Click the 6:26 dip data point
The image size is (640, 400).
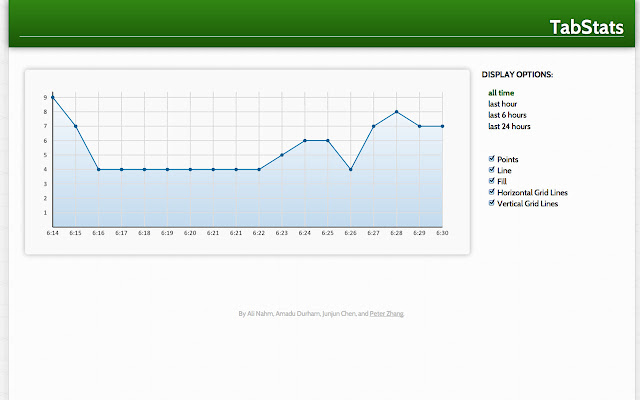coord(351,169)
